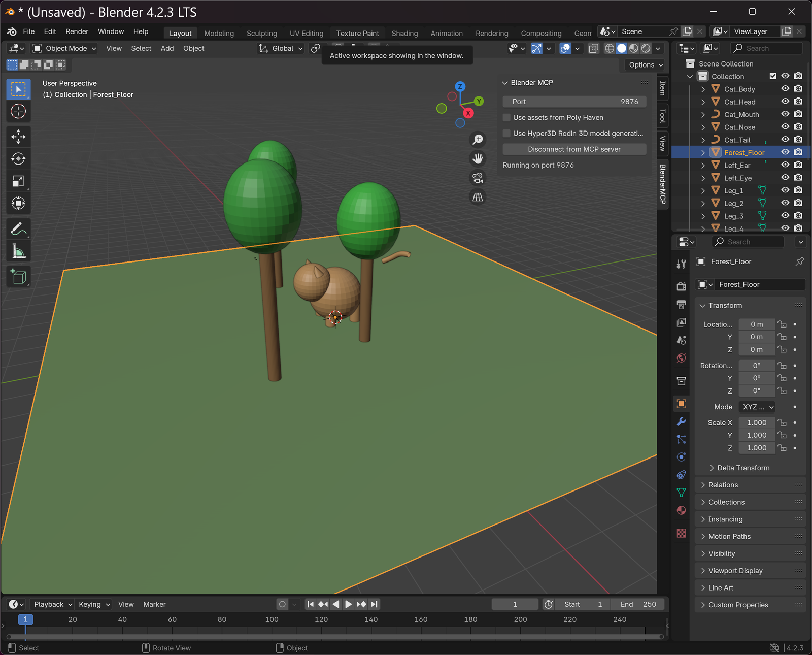Toggle the camera view icon

[478, 178]
